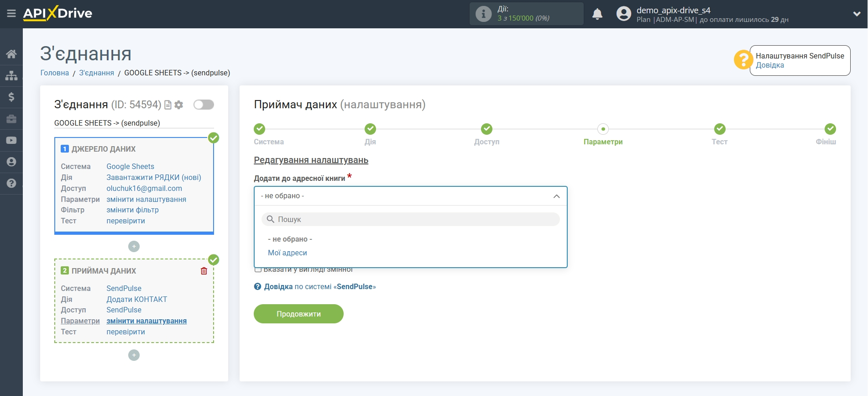
Task: Open the help question icon in sidebar
Action: click(11, 183)
